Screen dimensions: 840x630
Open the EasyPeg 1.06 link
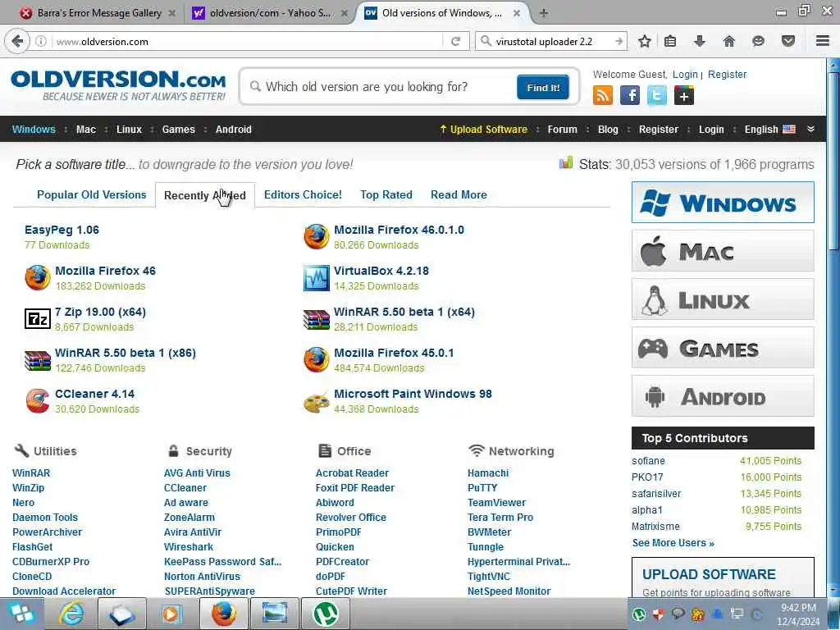tap(62, 230)
